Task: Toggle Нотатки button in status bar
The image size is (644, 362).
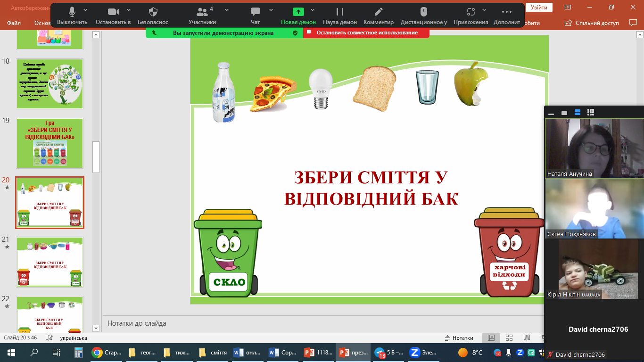Action: pos(459,338)
